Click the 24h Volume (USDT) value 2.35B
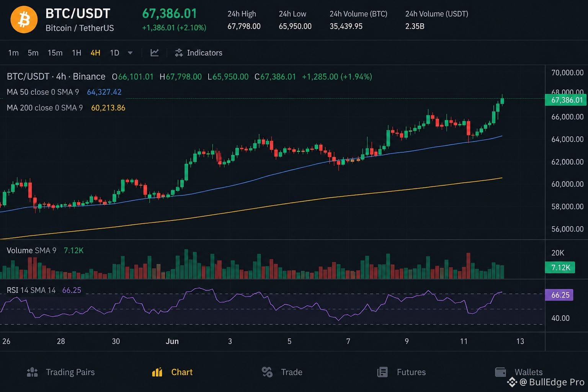Screen dimensions: 588x392 click(x=415, y=26)
